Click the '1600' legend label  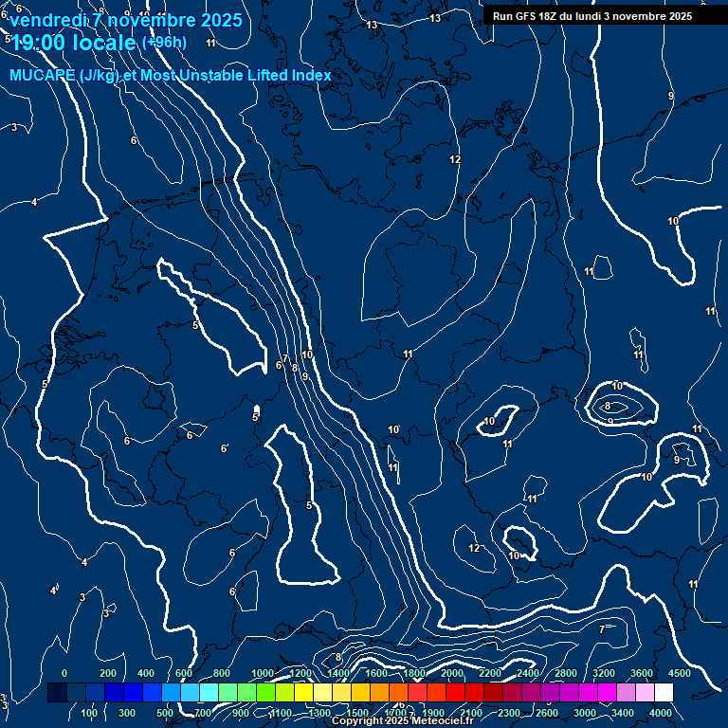[x=376, y=673]
